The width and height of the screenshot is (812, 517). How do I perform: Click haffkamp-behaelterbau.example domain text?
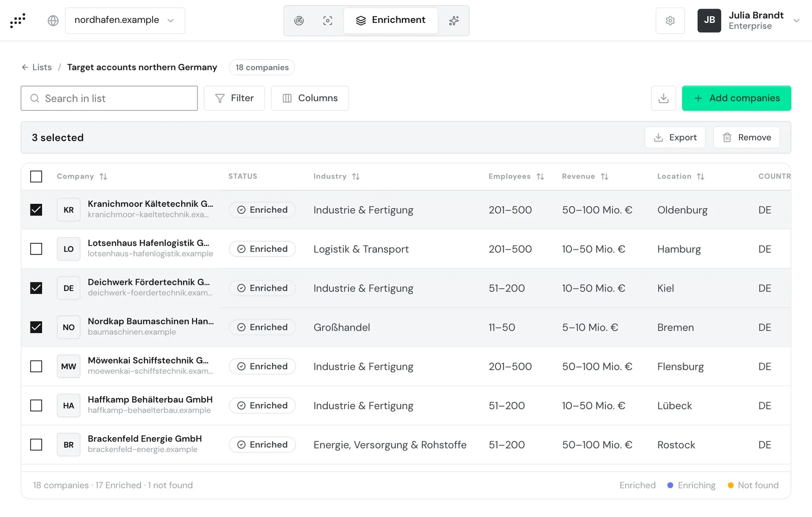tap(149, 410)
